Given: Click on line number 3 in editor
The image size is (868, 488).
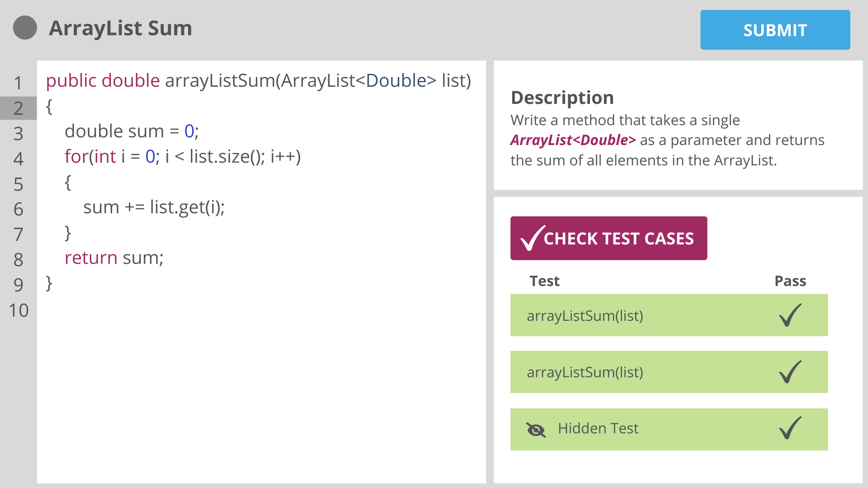Looking at the screenshot, I should (21, 131).
